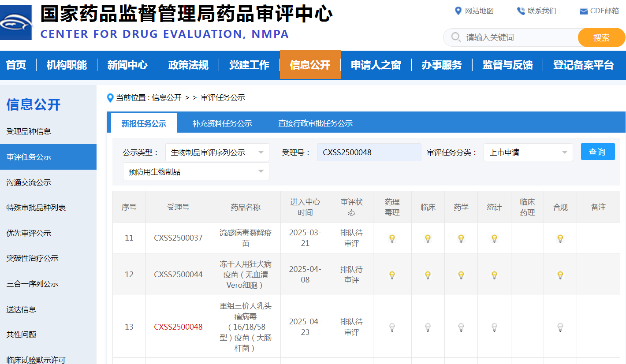Click grey 合规 bulb for CXSS2500048
The height and width of the screenshot is (364, 626).
(560, 327)
